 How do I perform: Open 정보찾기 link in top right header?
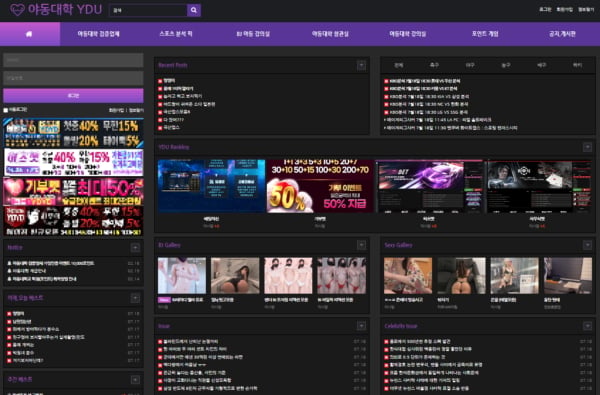point(586,10)
